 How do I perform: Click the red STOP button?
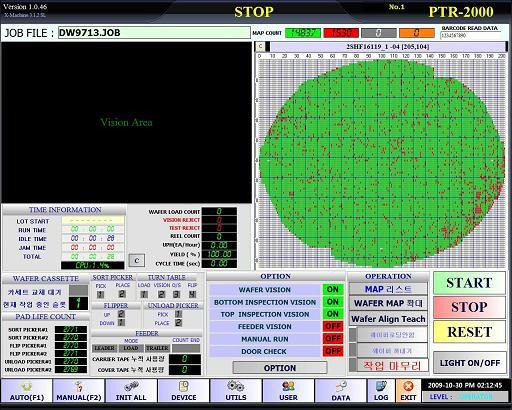pos(469,307)
